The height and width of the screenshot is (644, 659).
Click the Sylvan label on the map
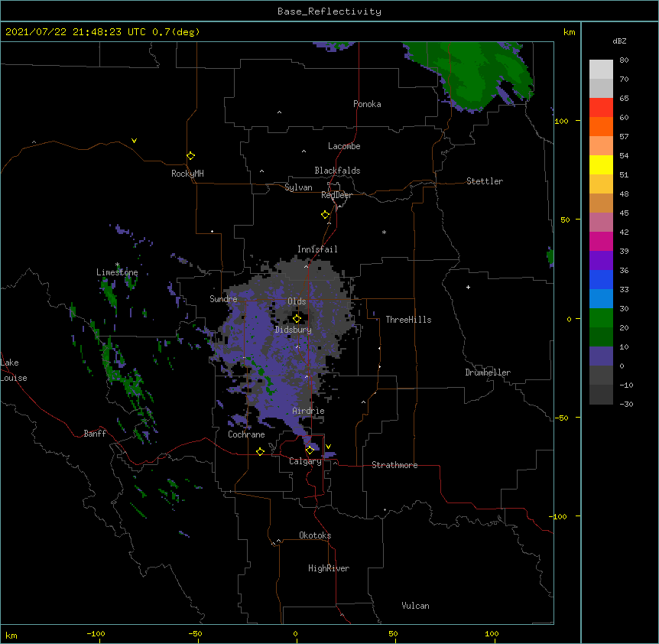[x=298, y=187]
